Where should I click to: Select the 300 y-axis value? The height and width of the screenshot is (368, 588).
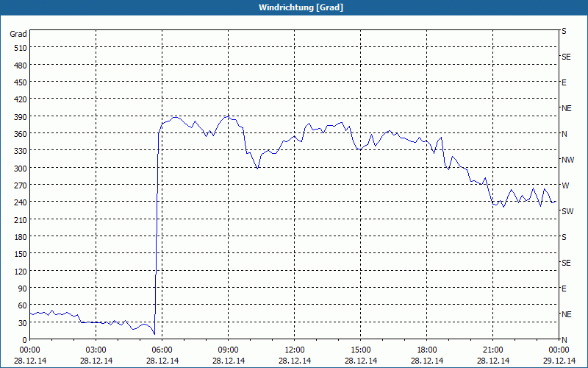click(21, 169)
